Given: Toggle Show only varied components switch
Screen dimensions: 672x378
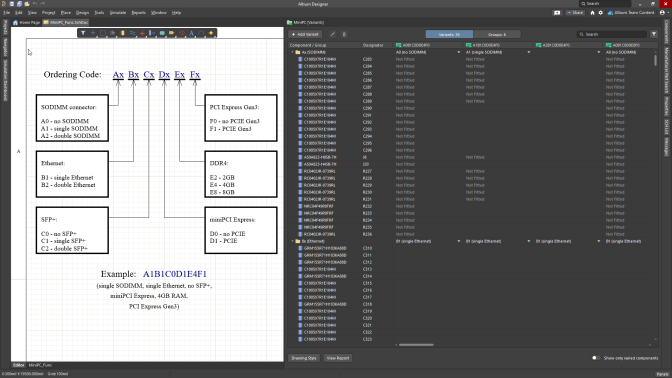Looking at the screenshot, I should [595, 358].
